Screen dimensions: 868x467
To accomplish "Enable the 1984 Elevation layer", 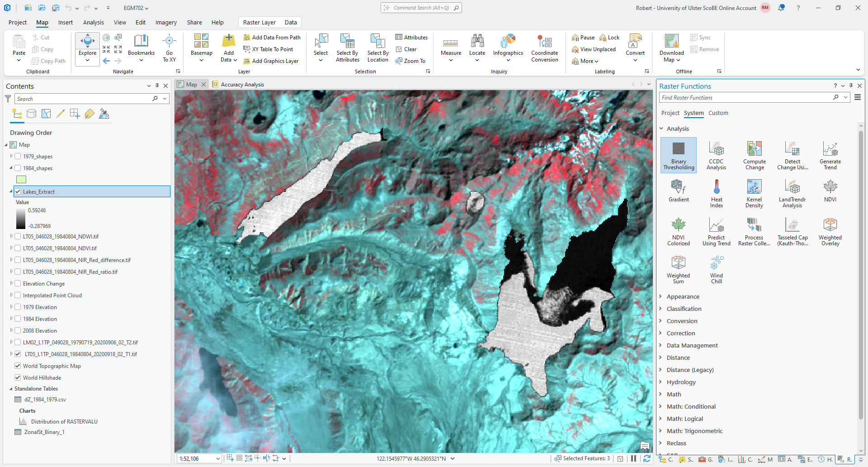I will (18, 319).
